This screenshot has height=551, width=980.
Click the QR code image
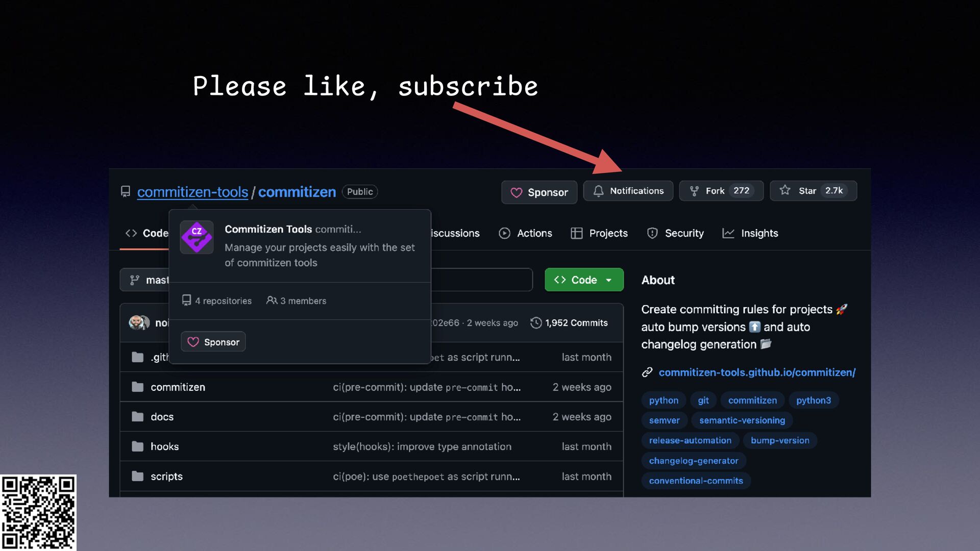coord(38,512)
